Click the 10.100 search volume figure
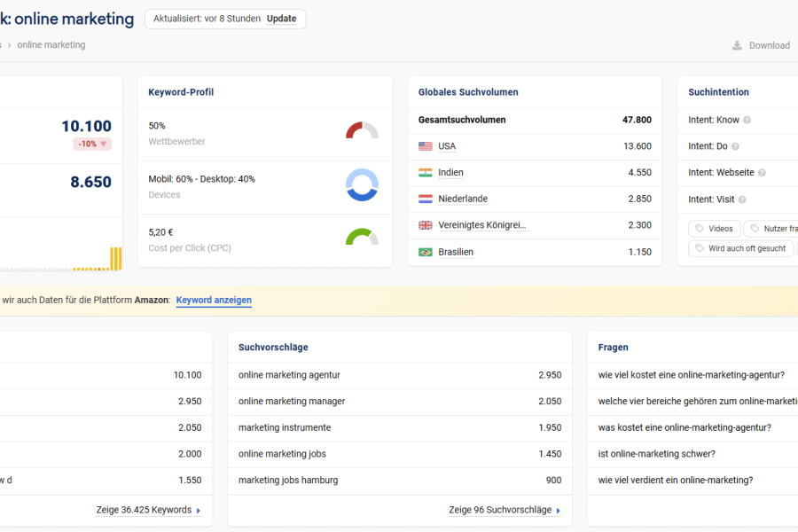This screenshot has height=532, width=798. (x=87, y=126)
